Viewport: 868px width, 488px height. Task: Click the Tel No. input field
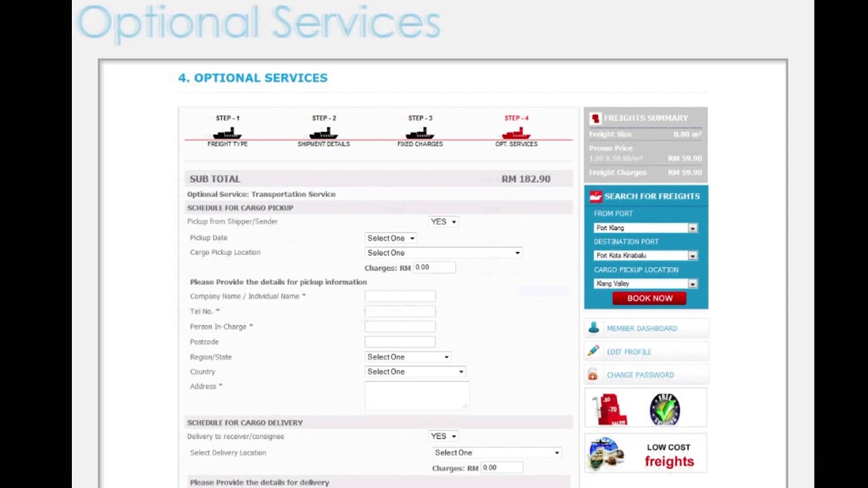pyautogui.click(x=400, y=311)
